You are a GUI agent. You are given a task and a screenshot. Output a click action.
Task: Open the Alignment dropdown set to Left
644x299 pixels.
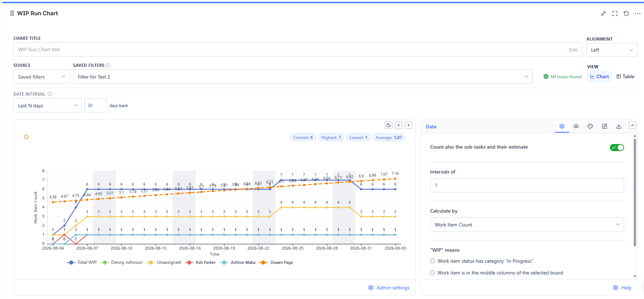tap(612, 50)
